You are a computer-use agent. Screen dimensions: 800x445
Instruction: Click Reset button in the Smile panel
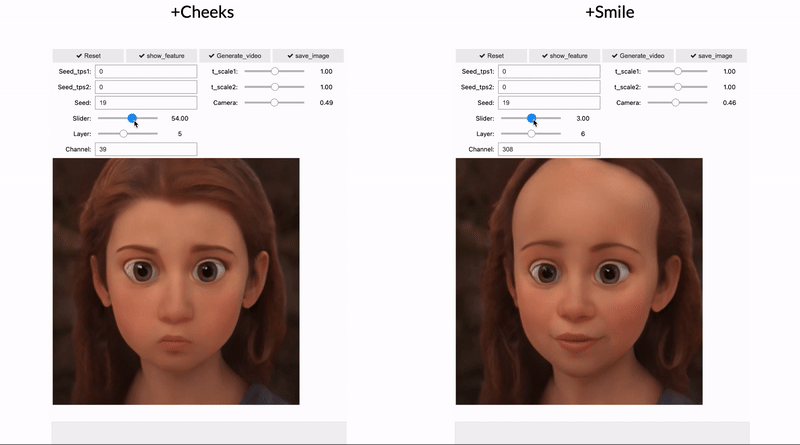(x=491, y=56)
